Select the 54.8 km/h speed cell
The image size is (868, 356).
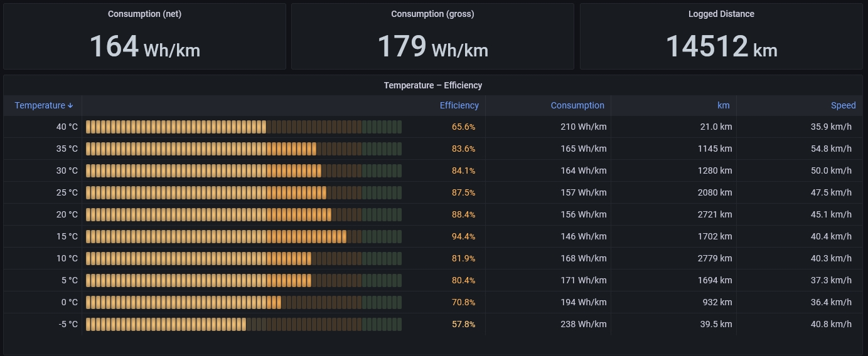(831, 149)
